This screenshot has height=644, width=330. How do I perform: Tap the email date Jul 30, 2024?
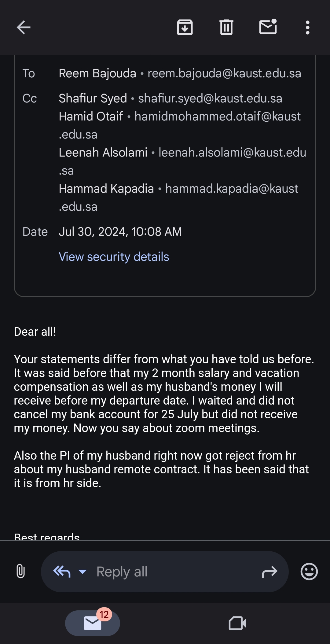tap(120, 232)
